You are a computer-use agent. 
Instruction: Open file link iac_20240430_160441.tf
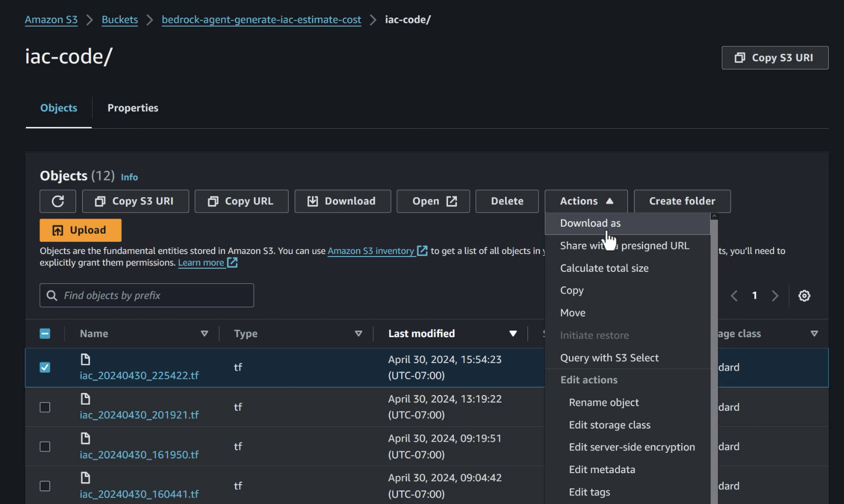(x=139, y=494)
